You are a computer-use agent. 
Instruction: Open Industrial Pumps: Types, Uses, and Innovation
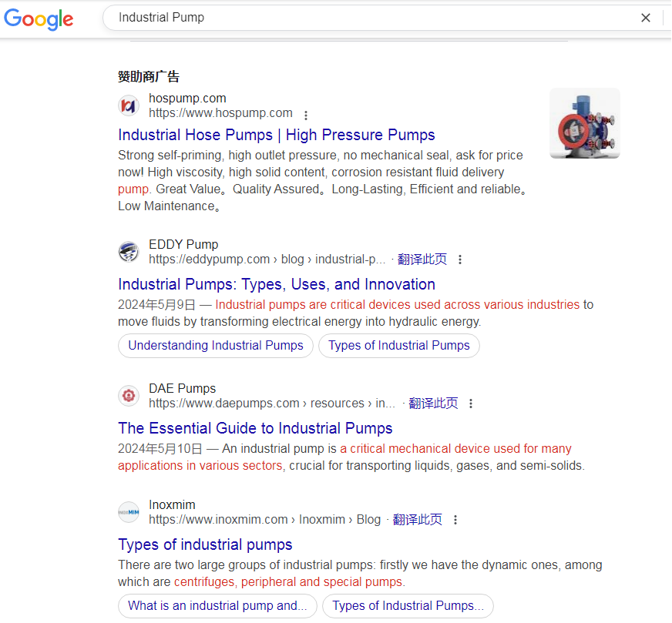(x=277, y=284)
